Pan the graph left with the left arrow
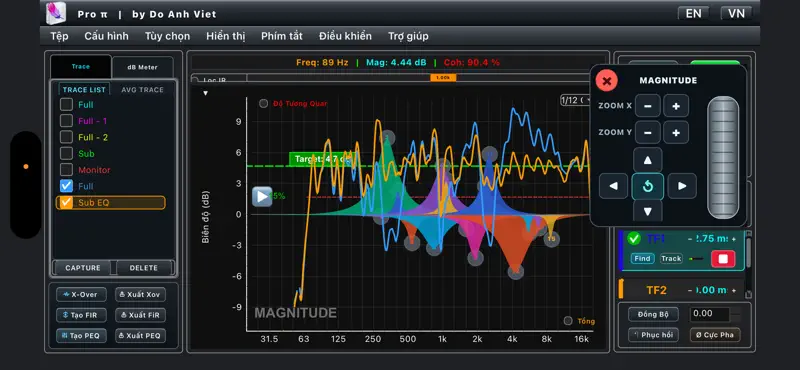Viewport: 800px width, 370px height. tap(613, 186)
